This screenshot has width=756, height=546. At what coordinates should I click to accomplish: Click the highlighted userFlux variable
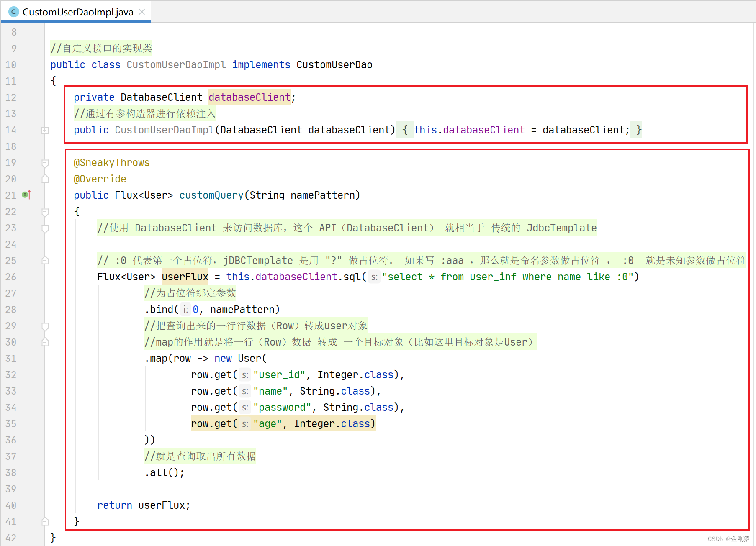[x=185, y=277]
